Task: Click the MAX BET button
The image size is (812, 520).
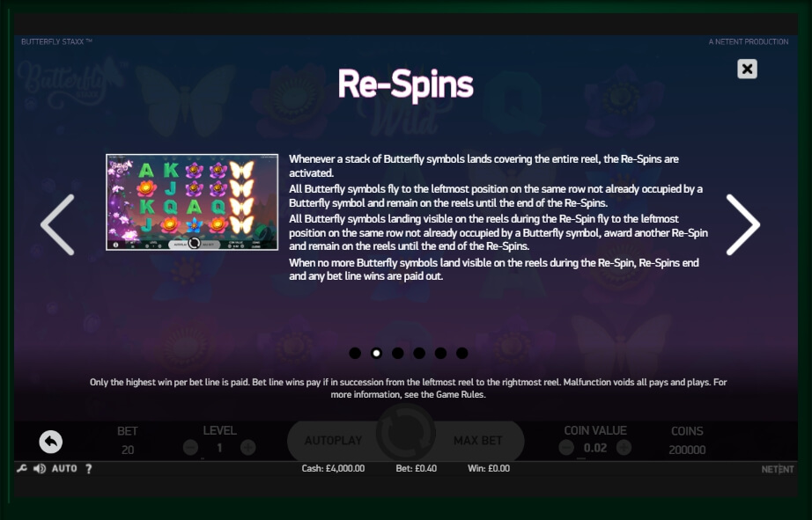Action: pos(478,441)
